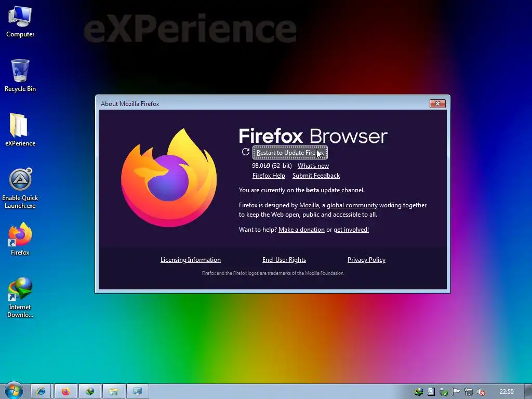Image resolution: width=532 pixels, height=399 pixels.
Task: Open Action Center flag icon in tray
Action: pyautogui.click(x=456, y=392)
